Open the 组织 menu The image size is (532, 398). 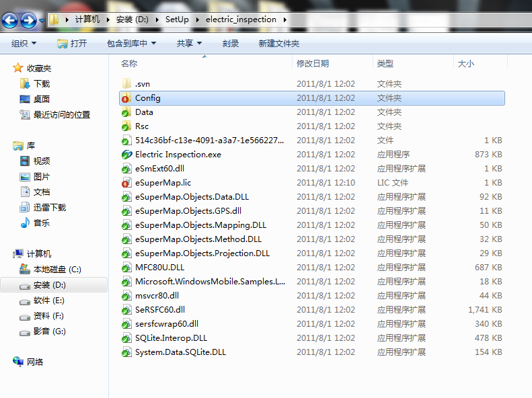coord(24,44)
